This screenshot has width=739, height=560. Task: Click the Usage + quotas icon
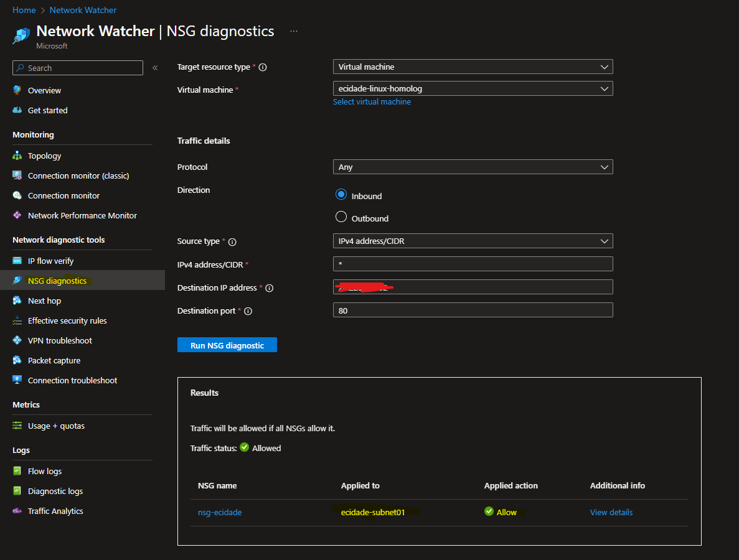(17, 426)
